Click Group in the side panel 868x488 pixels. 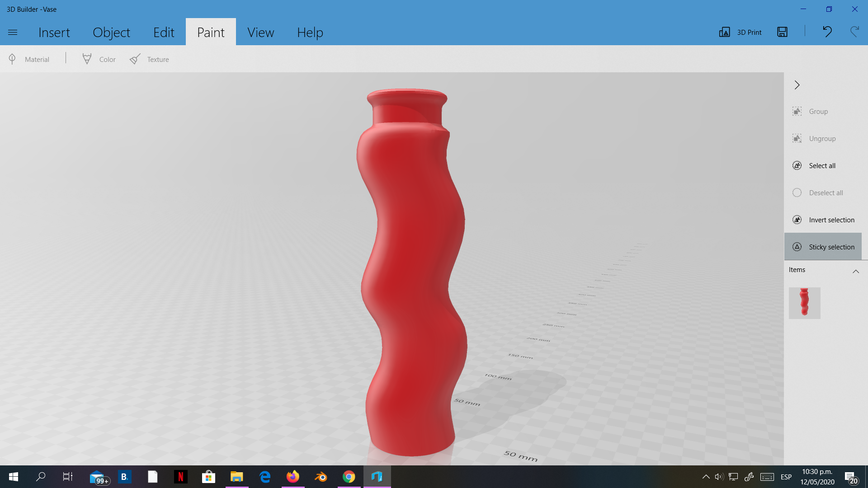point(810,111)
